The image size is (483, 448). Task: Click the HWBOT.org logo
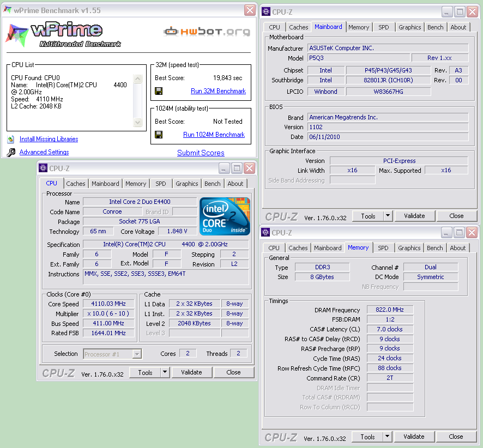tap(207, 32)
